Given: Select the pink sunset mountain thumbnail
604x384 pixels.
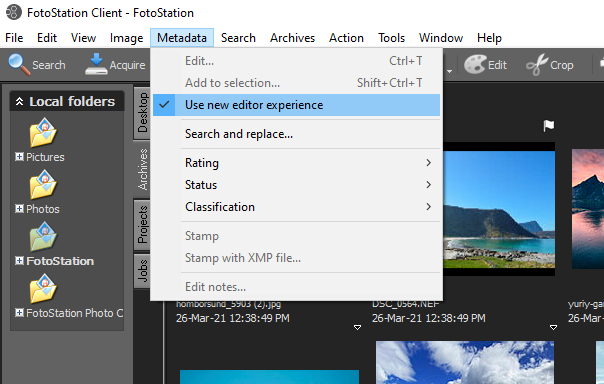Looking at the screenshot, I should 588,209.
